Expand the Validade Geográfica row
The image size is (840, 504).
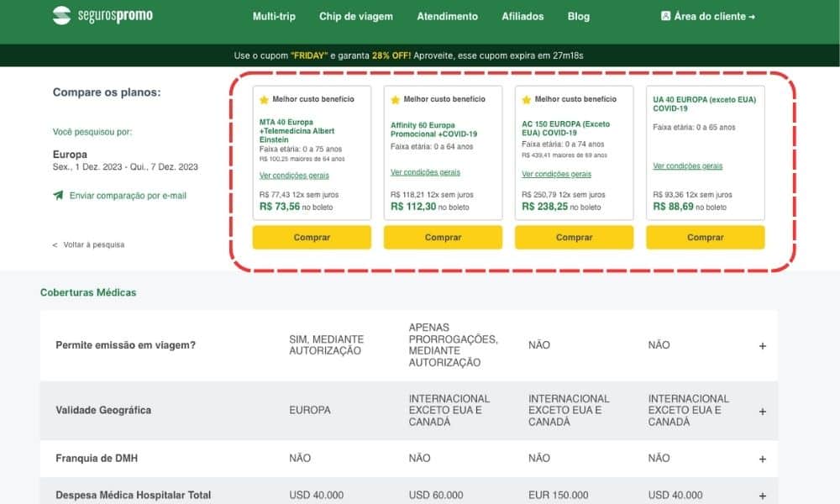763,412
